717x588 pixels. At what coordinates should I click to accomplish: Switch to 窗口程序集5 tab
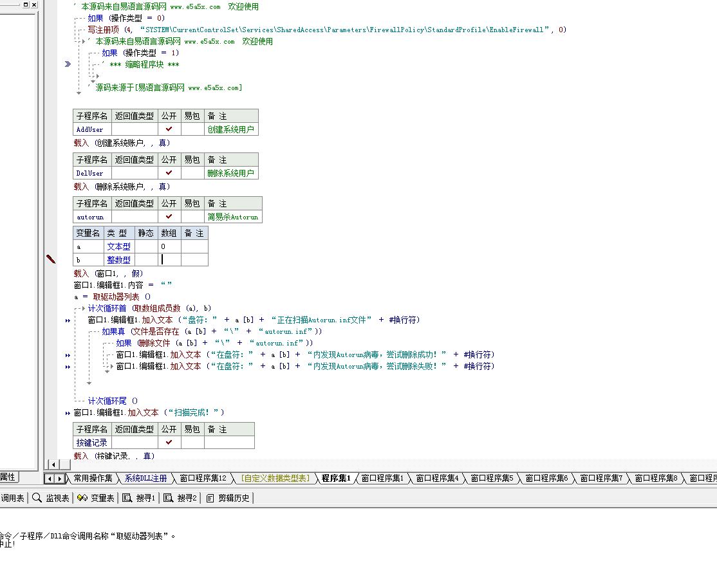[x=492, y=478]
